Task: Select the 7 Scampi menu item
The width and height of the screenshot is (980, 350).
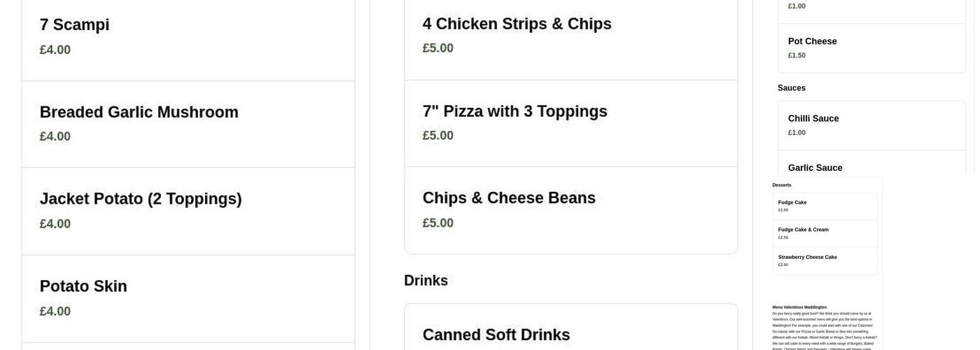Action: (188, 36)
